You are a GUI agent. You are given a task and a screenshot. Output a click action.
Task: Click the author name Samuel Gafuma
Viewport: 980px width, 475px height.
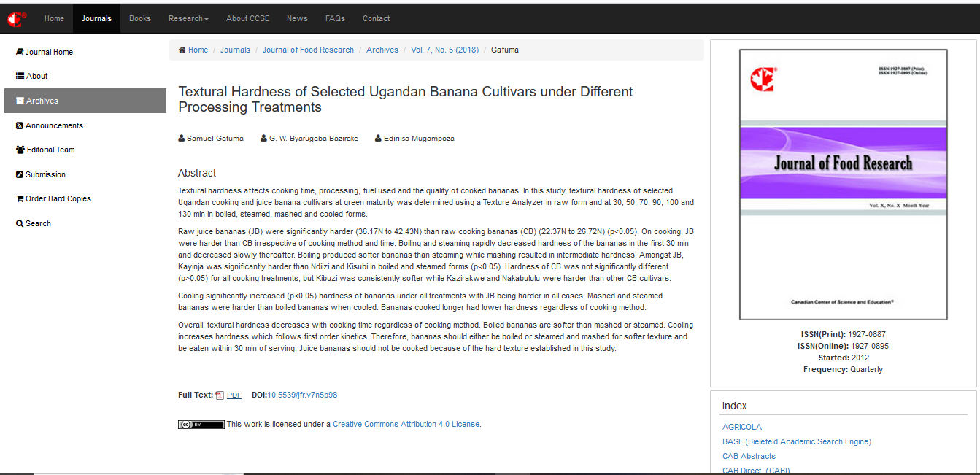pos(215,138)
